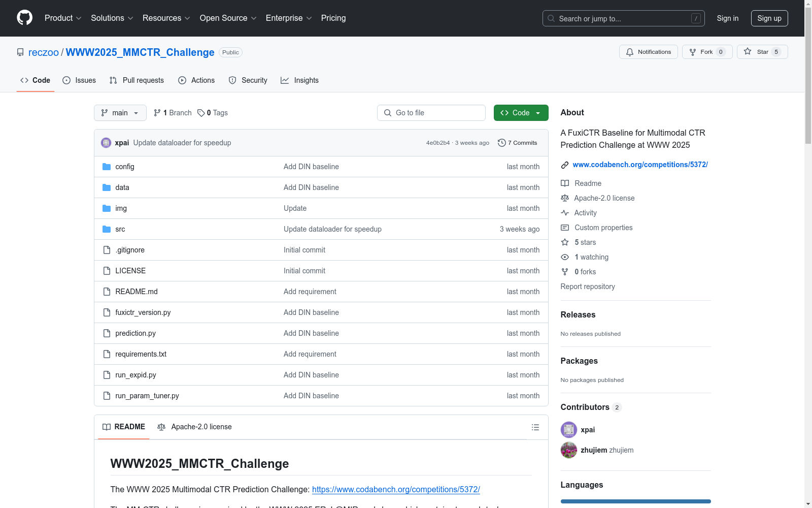812x508 pixels.
Task: Open the Code tab
Action: coord(36,80)
